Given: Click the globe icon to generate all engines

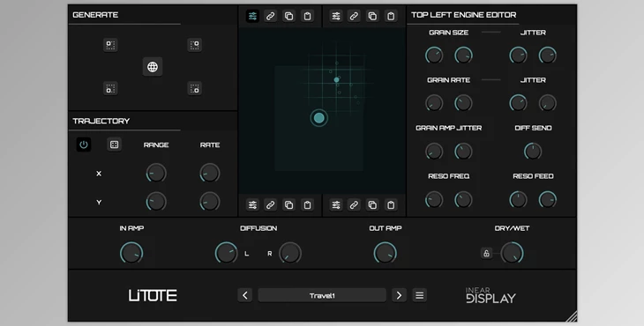Looking at the screenshot, I should point(153,67).
